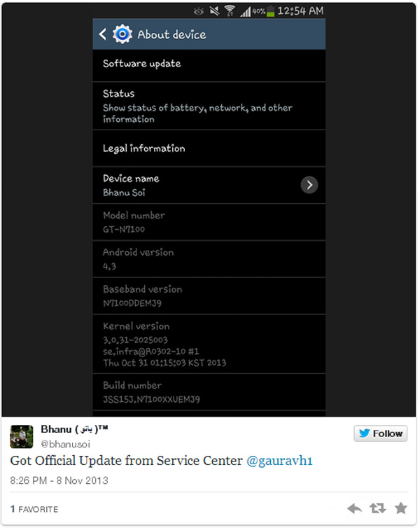Open the tweet timestamp 8 Nov 2013
This screenshot has width=420, height=528.
click(59, 481)
